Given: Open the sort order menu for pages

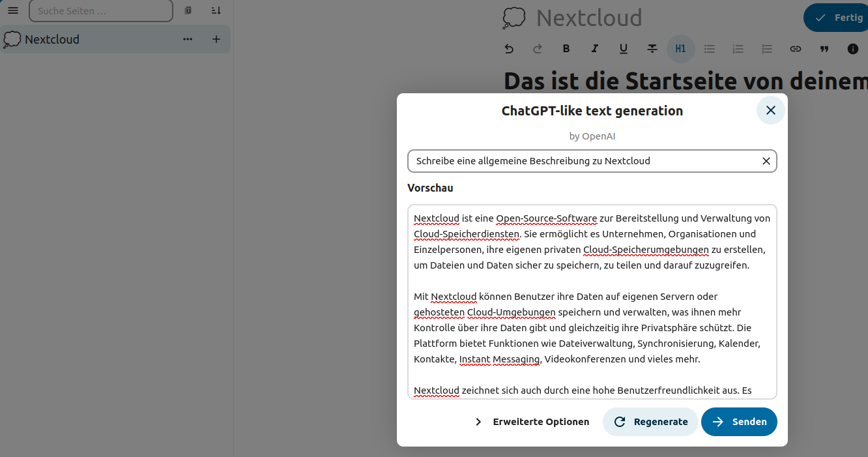Looking at the screenshot, I should (216, 10).
